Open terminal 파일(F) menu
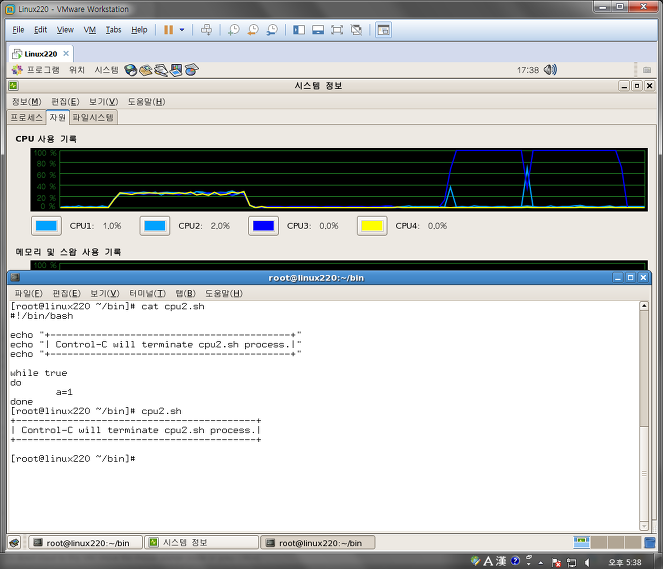 (x=28, y=293)
